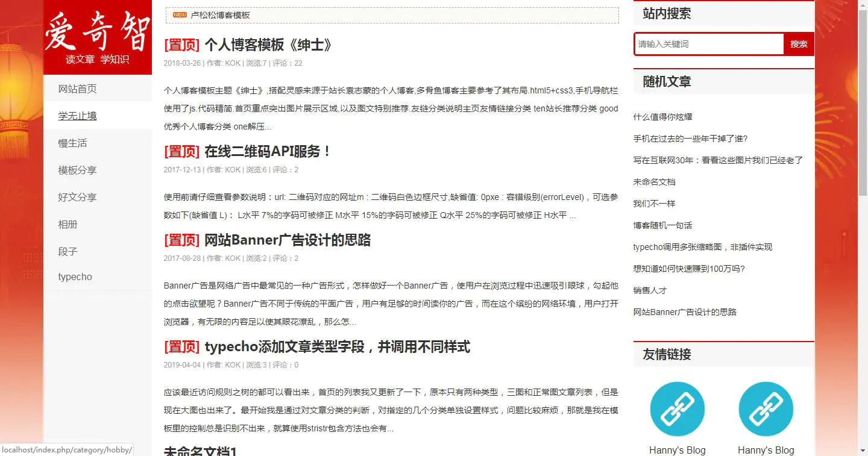Read 网站Banner广告设计的思路 in random articles
The image size is (868, 456).
(684, 311)
